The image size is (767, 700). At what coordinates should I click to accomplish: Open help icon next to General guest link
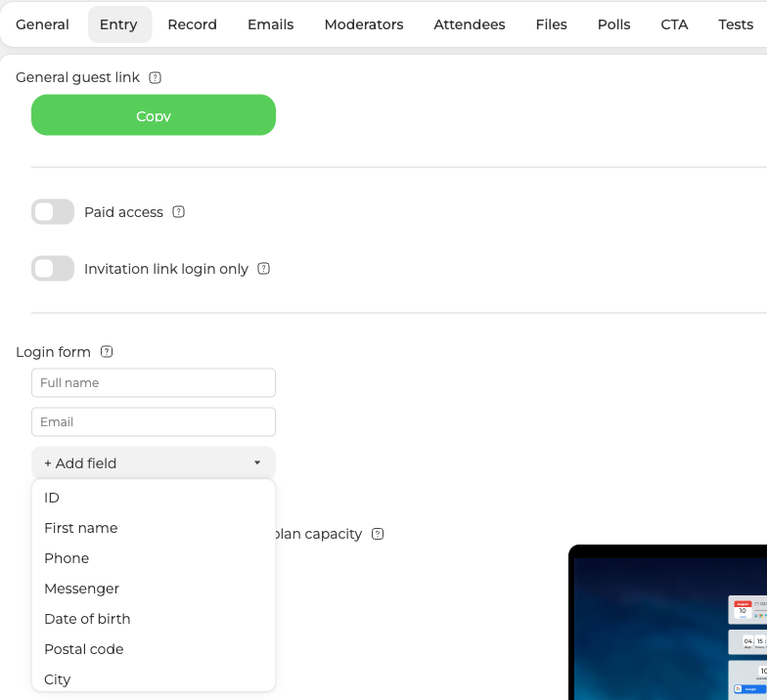[x=155, y=78]
